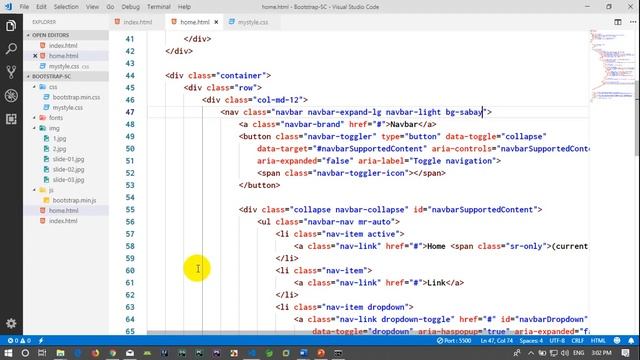Click the taskbar clock showing 3:02 PM
Viewport: 640px width, 360px height.
click(x=601, y=353)
